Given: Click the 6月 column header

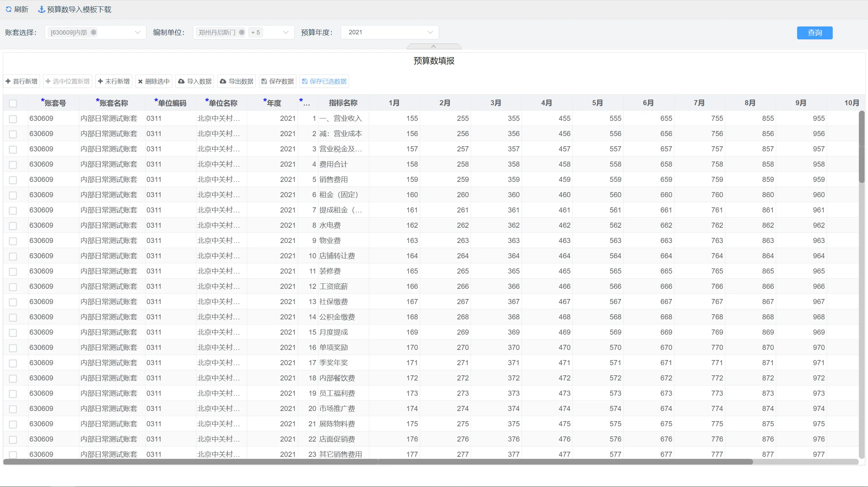Looking at the screenshot, I should click(648, 103).
